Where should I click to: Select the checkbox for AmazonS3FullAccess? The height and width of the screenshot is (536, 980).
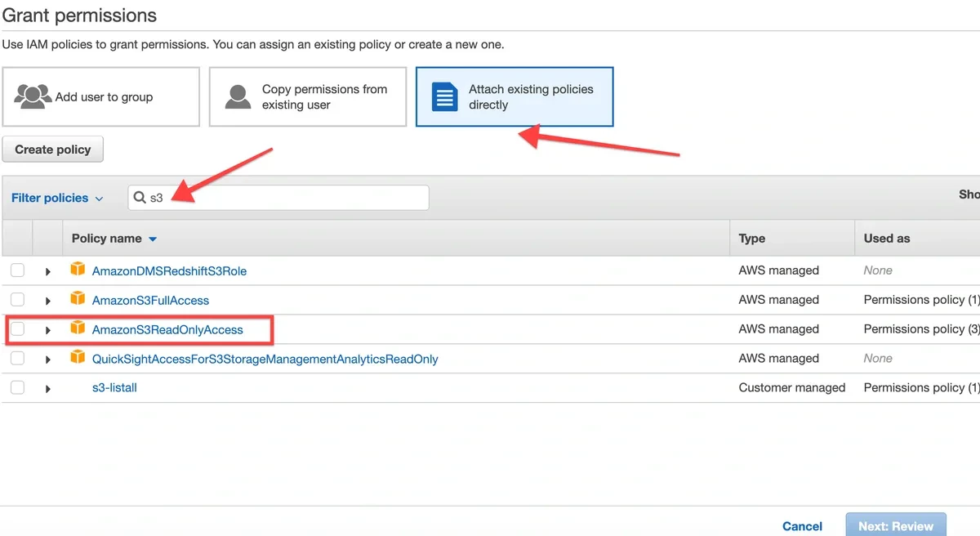[17, 299]
